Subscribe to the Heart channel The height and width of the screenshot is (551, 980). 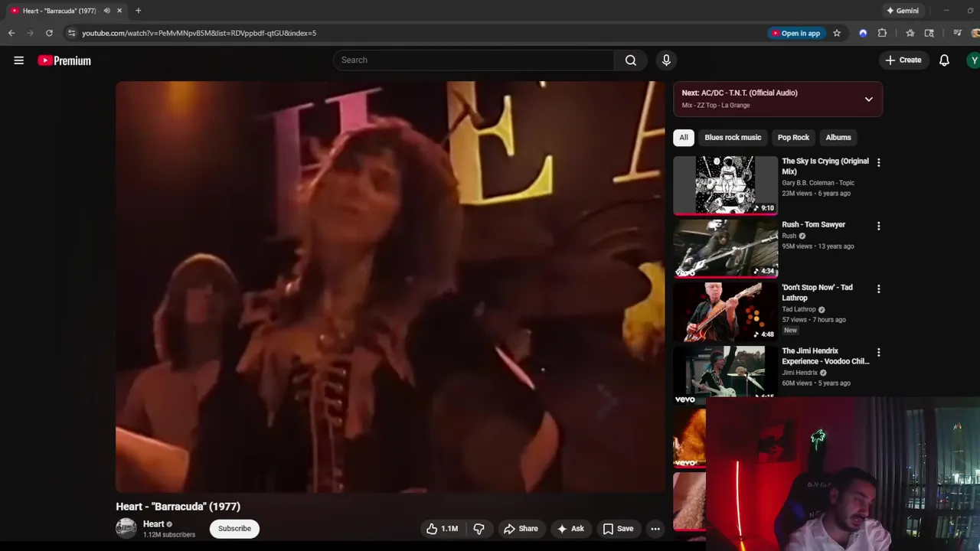(234, 529)
